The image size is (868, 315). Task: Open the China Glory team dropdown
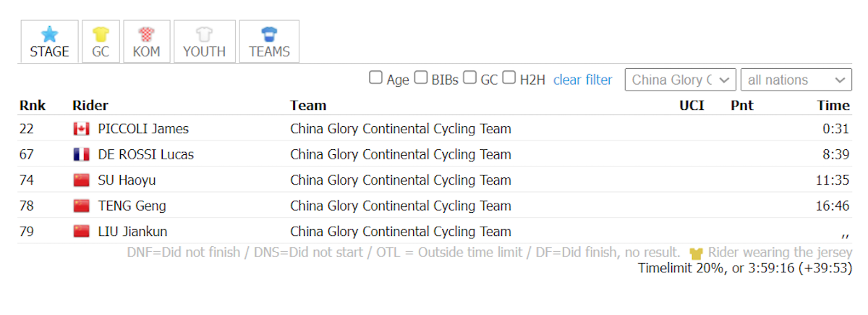681,80
